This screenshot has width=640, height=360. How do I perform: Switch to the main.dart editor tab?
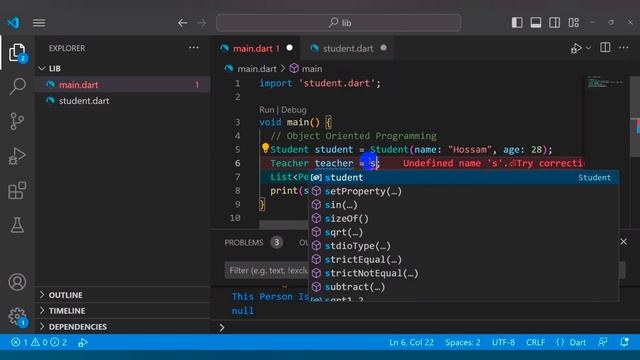(x=256, y=49)
